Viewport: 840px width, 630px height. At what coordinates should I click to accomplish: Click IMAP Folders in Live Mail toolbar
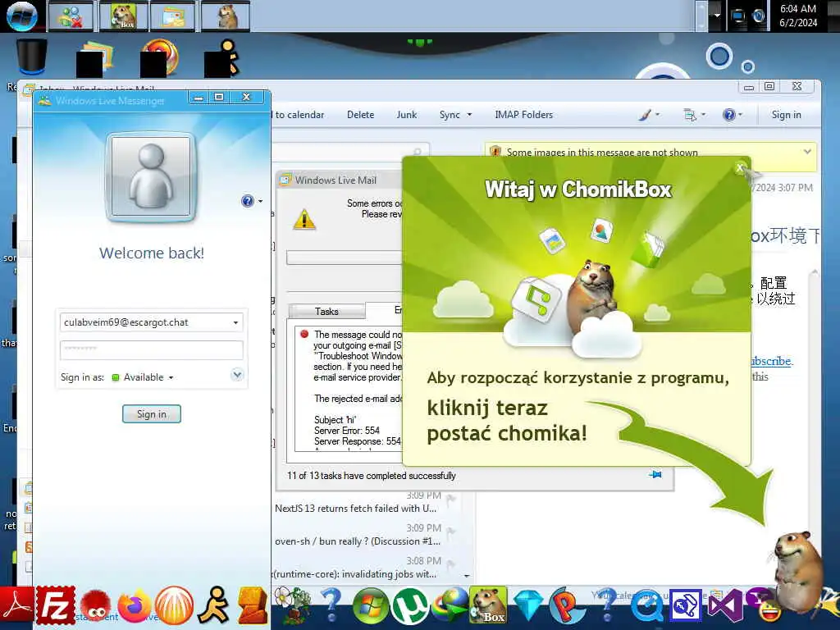pyautogui.click(x=523, y=115)
